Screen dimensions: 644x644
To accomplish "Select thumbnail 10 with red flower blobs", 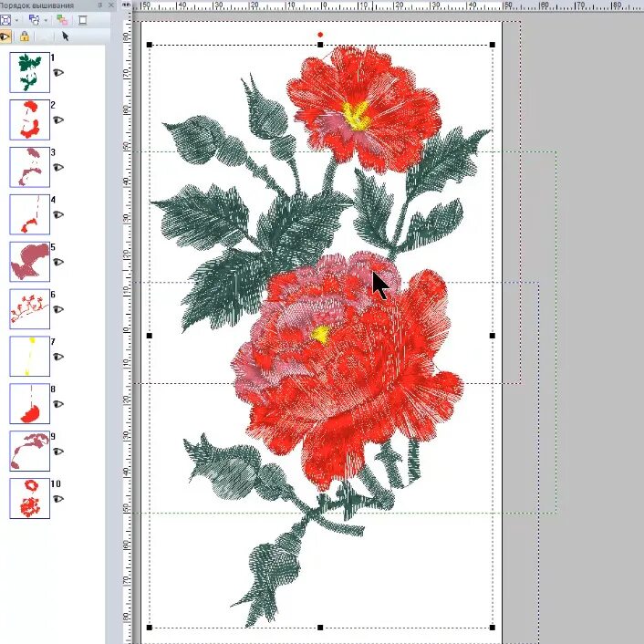I will (29, 498).
